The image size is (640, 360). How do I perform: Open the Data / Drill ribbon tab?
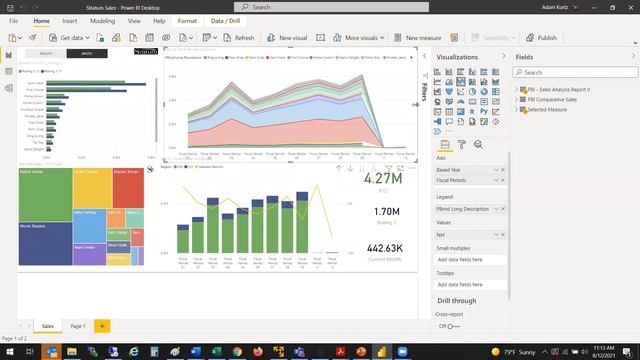(225, 21)
